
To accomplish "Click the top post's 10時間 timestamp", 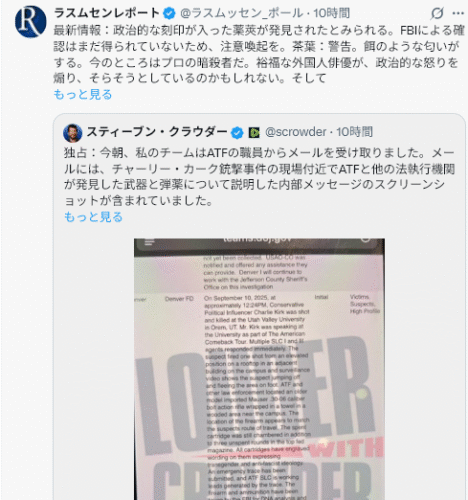I will 332,13.
